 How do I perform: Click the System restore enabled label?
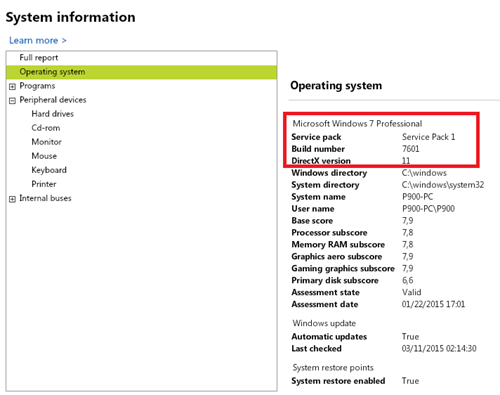point(338,381)
